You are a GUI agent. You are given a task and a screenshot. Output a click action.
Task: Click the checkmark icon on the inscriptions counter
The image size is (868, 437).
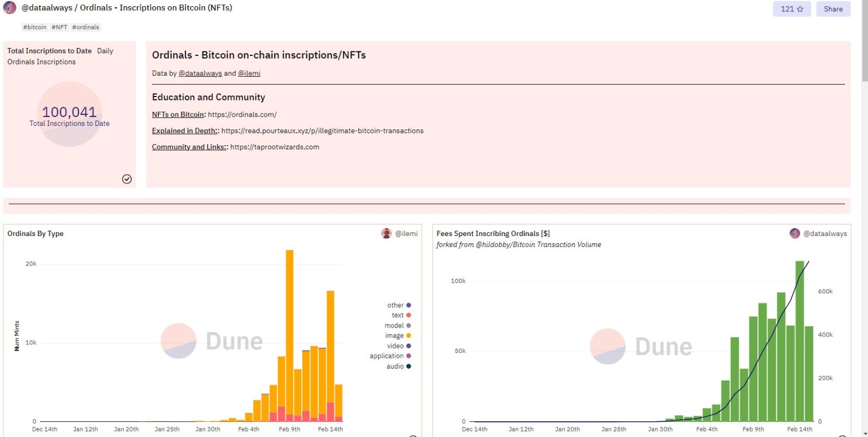(x=127, y=179)
